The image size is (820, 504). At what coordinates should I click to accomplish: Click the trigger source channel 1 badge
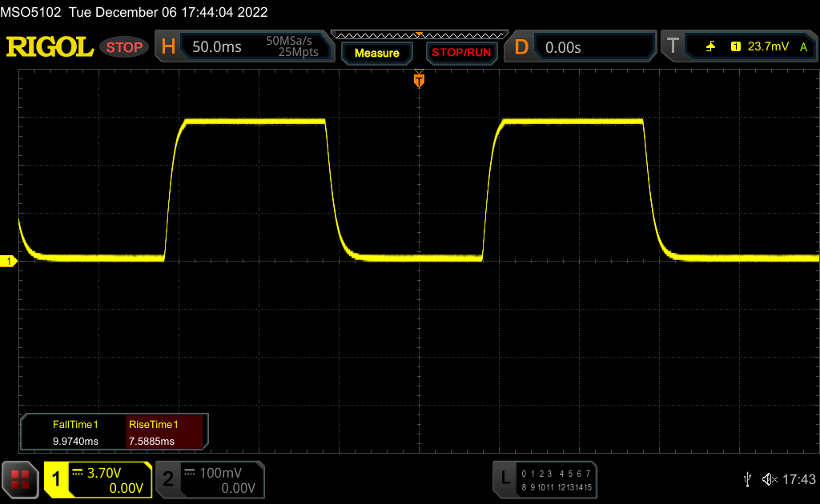[736, 47]
